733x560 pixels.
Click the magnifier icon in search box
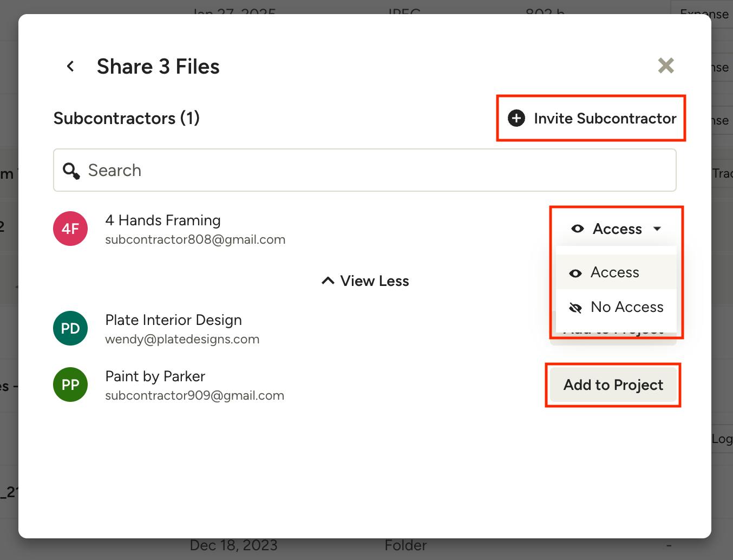coord(71,171)
